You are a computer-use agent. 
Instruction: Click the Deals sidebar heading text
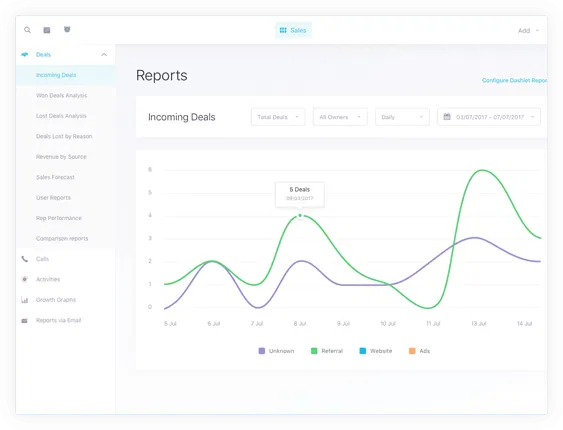click(x=43, y=55)
